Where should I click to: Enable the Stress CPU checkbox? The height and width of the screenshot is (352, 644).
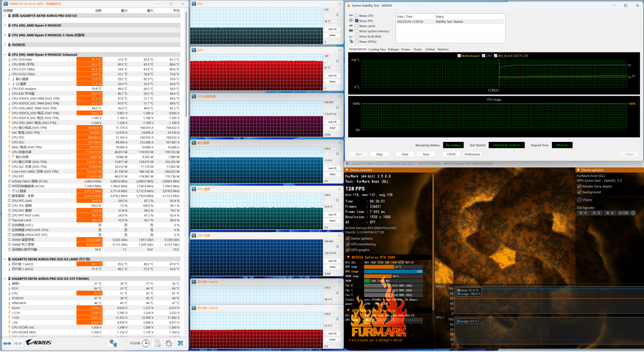[x=357, y=16]
